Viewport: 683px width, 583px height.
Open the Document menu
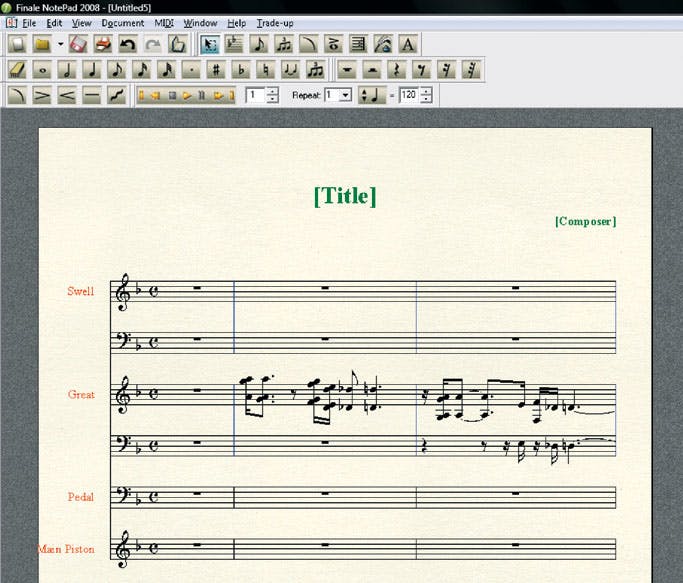(x=123, y=23)
